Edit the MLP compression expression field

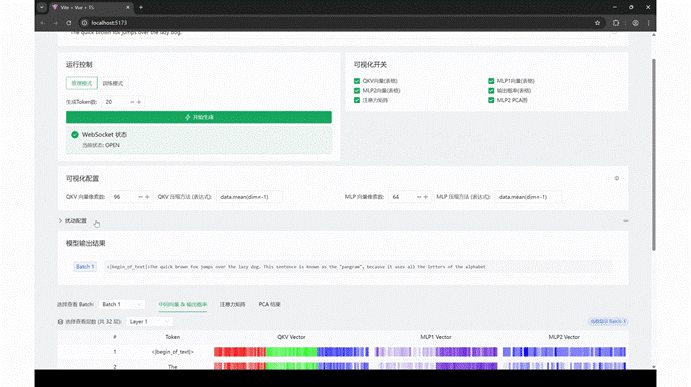coord(528,197)
